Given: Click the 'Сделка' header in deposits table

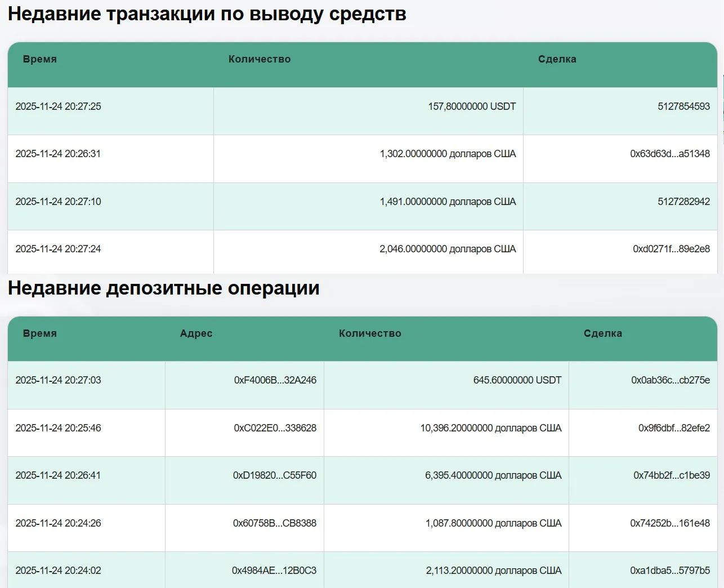Looking at the screenshot, I should click(x=603, y=333).
